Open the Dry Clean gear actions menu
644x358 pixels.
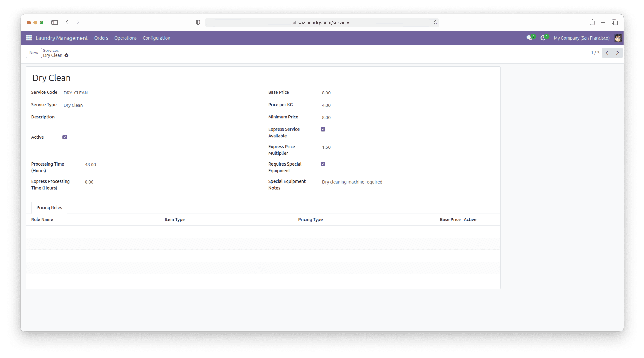[x=66, y=55]
